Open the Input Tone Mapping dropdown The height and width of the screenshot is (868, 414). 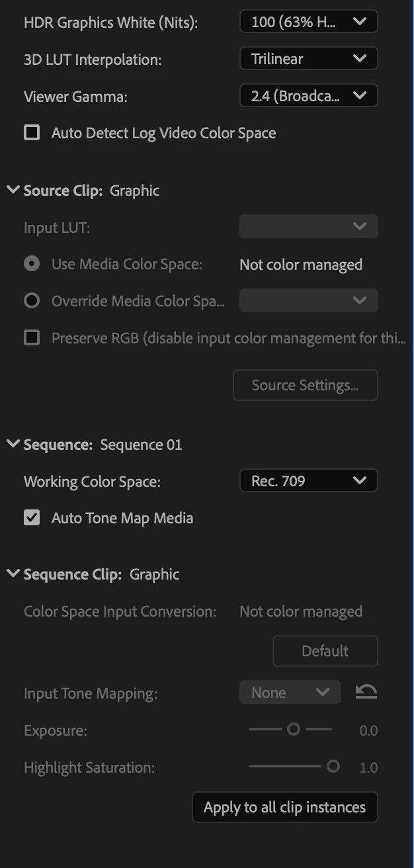(290, 693)
